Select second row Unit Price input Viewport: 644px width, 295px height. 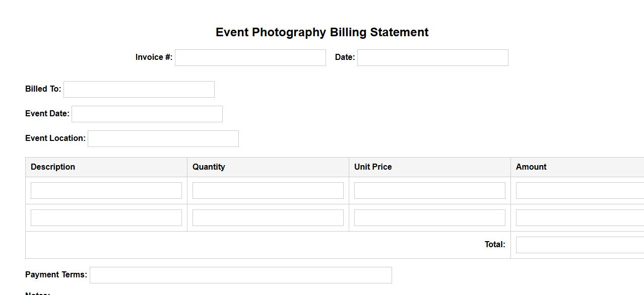pyautogui.click(x=429, y=217)
